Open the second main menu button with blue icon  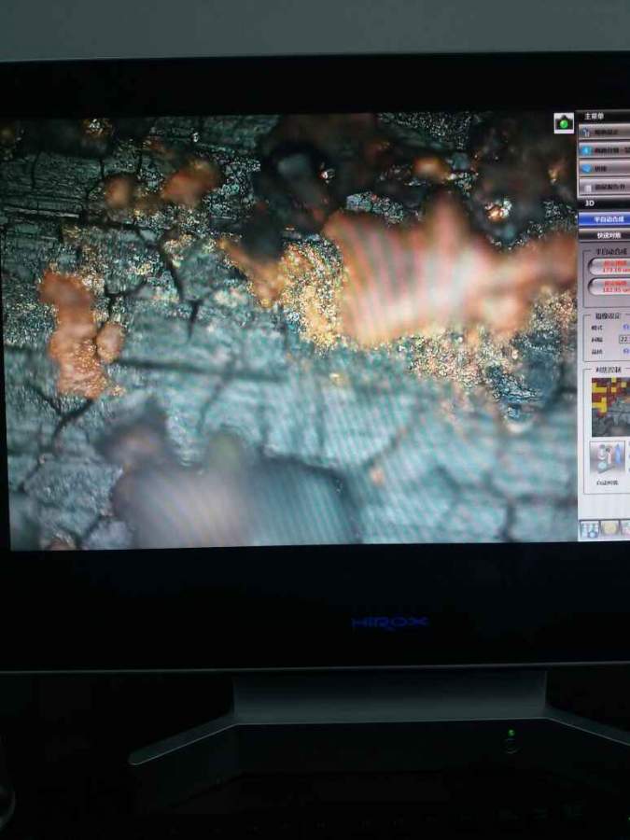click(606, 150)
